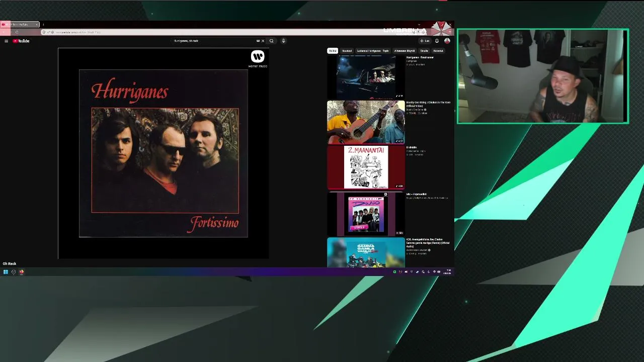Open the 'Samma gamla vanliga' thumbnail

366,253
